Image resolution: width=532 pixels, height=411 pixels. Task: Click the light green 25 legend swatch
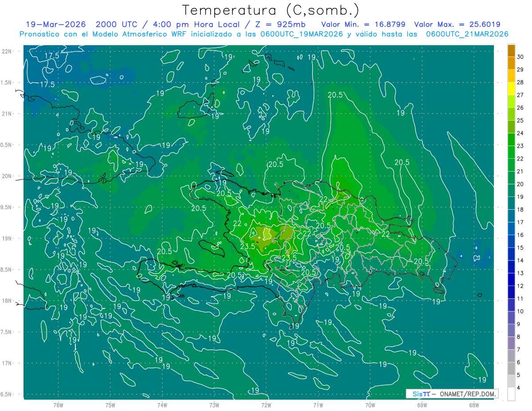[x=511, y=114]
